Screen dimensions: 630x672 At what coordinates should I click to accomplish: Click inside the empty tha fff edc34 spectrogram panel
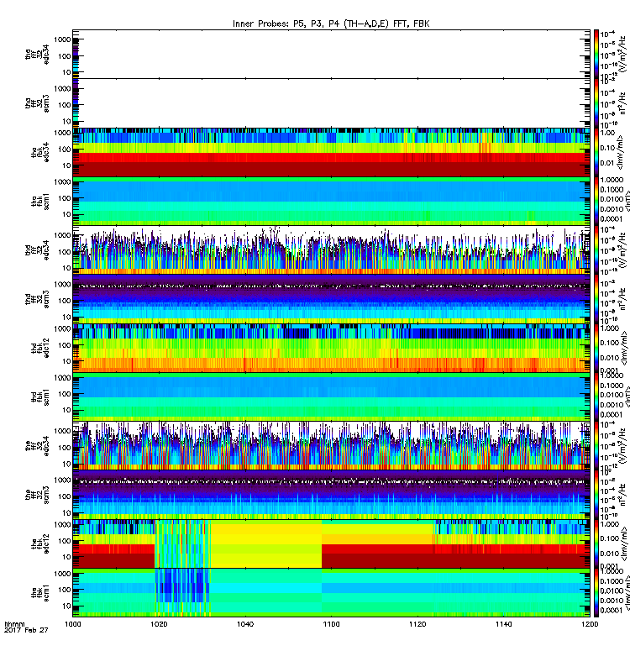331,54
